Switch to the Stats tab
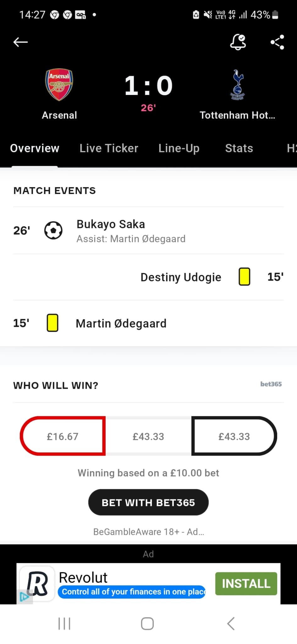 tap(239, 148)
